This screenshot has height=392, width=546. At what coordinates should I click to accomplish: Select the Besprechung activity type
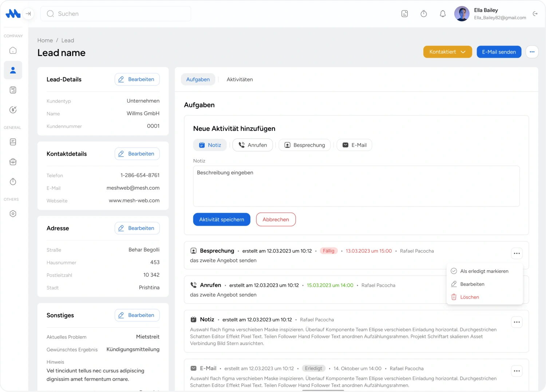point(305,145)
